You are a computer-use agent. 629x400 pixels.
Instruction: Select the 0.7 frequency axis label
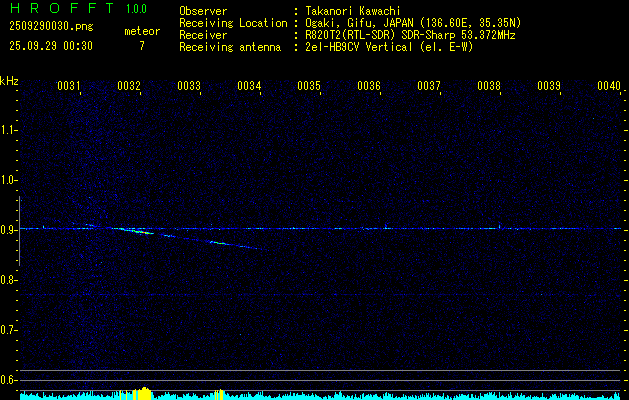9,329
